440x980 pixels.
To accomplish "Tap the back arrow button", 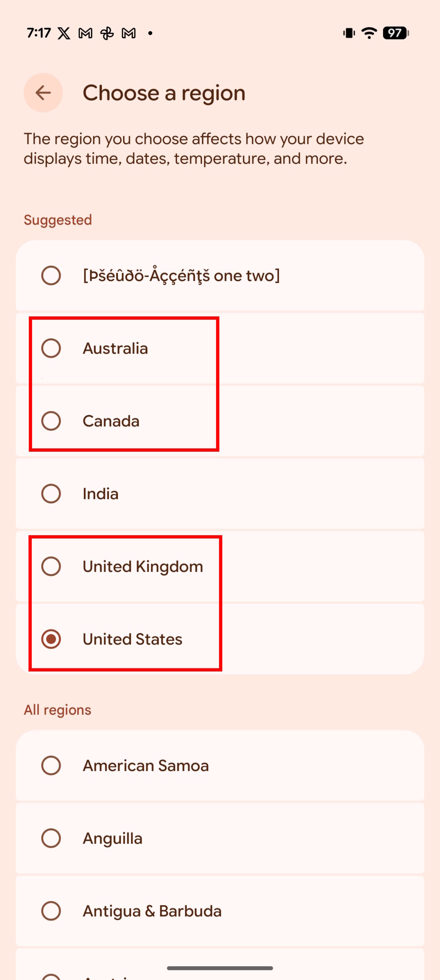I will 43,93.
